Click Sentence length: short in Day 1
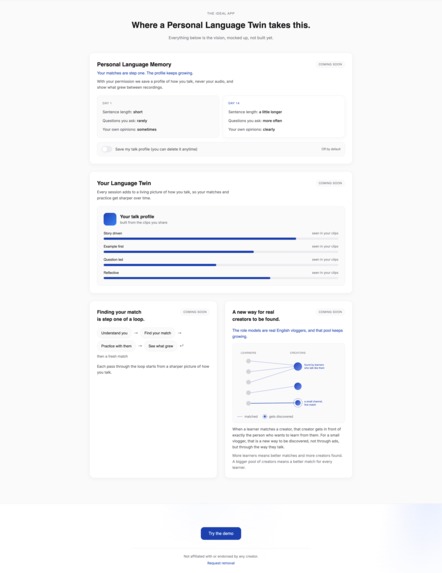 123,112
